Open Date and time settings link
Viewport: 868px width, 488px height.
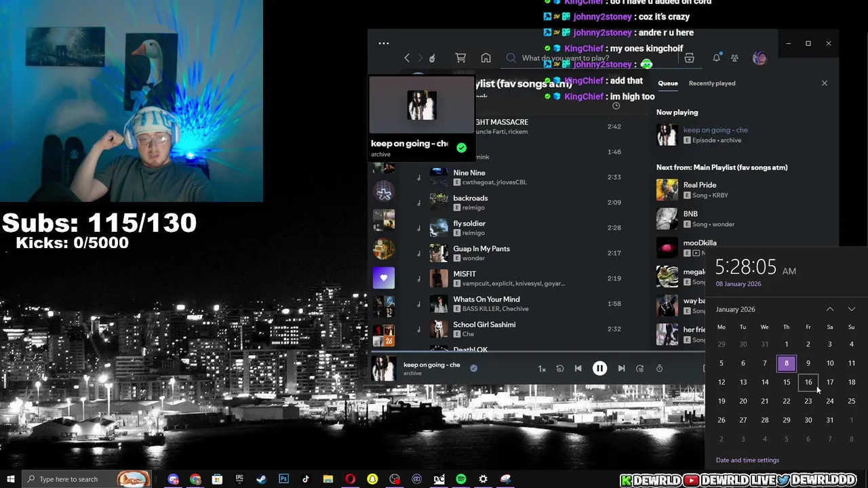coord(747,460)
